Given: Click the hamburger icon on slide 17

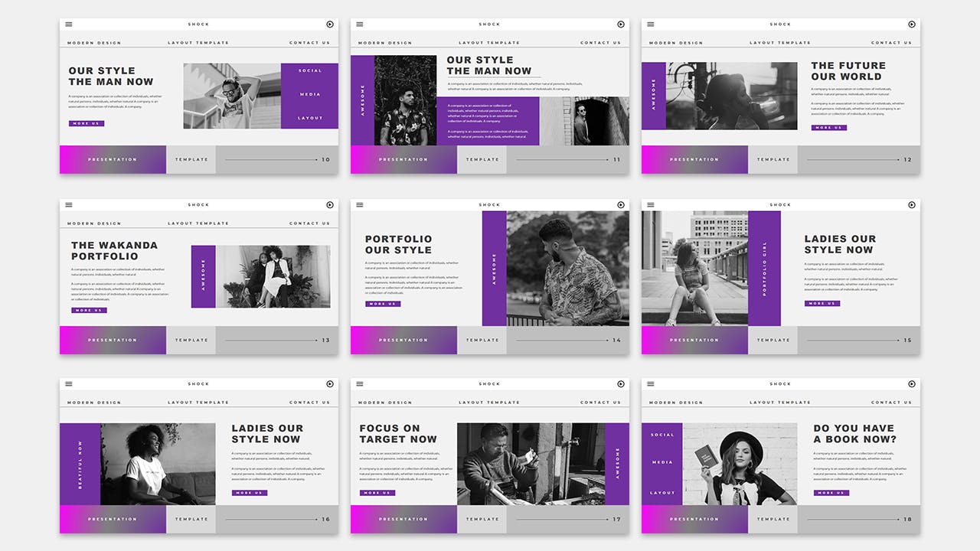Looking at the screenshot, I should click(x=360, y=384).
